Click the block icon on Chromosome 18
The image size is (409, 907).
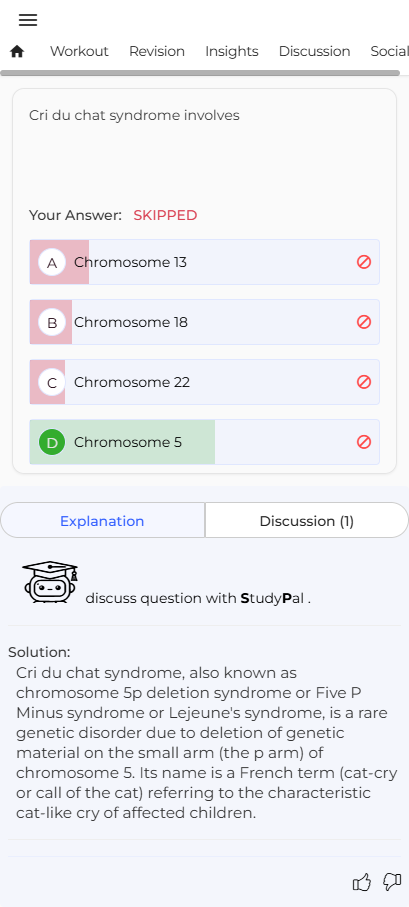point(364,322)
